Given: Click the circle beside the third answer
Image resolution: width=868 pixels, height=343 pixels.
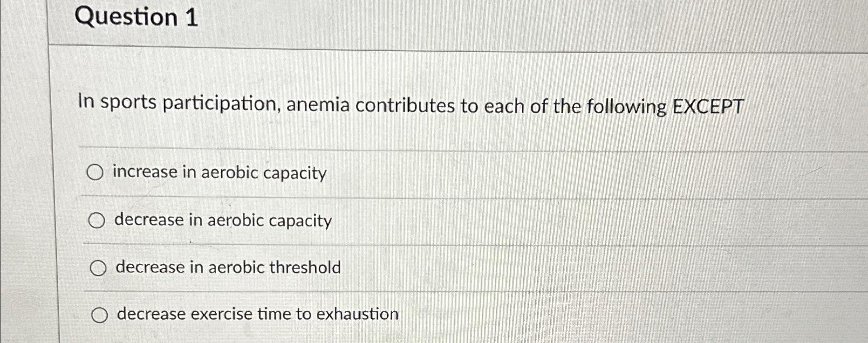Looking at the screenshot, I should point(98,268).
